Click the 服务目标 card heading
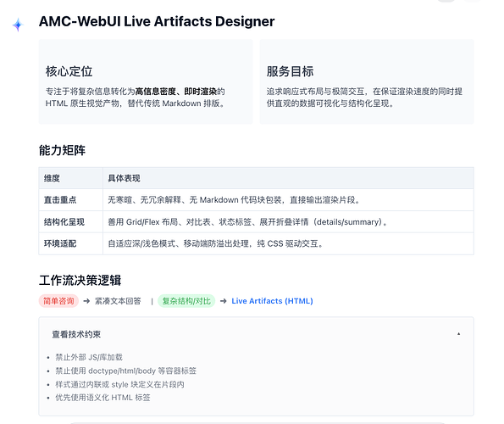This screenshot has height=424, width=504. (290, 71)
